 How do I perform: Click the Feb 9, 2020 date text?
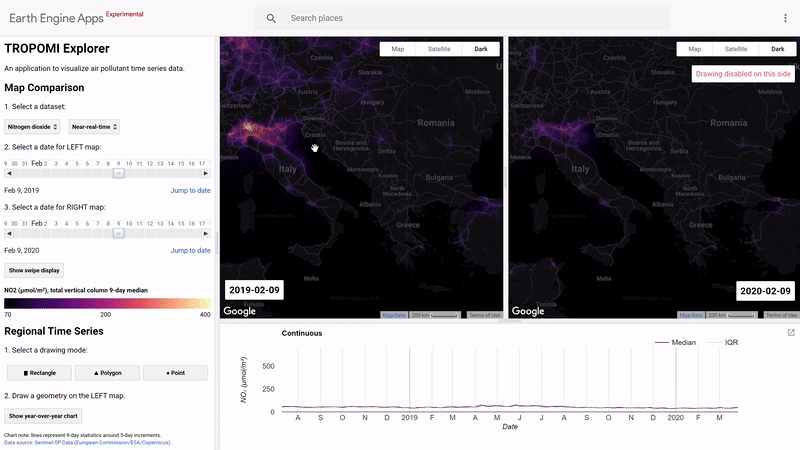(21, 251)
